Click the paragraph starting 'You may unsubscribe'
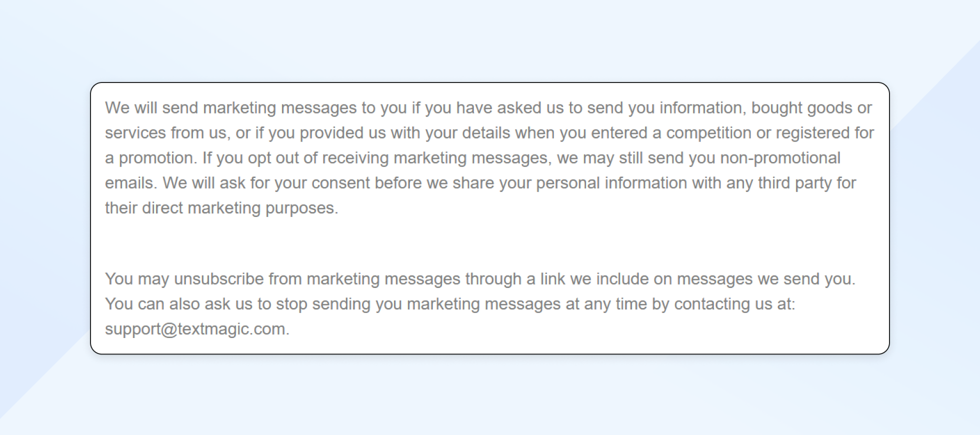The image size is (980, 435). [x=450, y=304]
